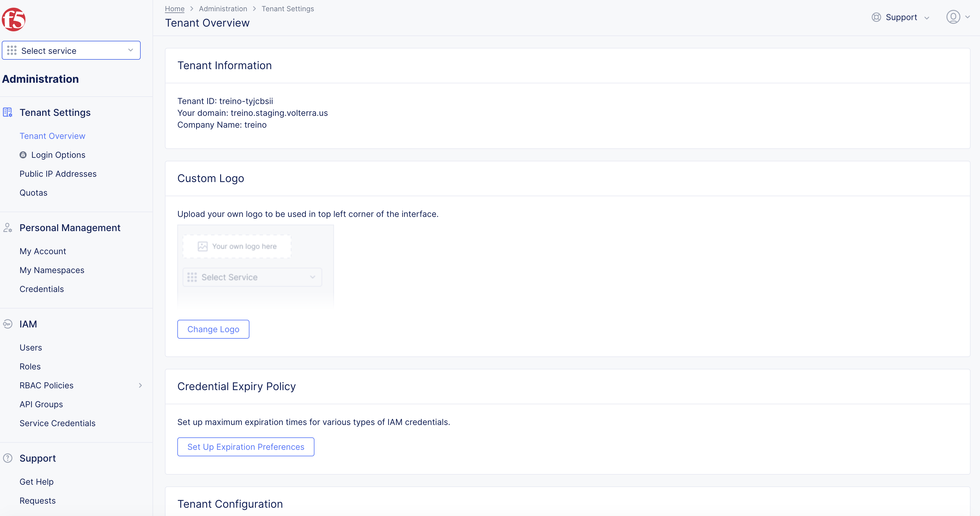This screenshot has height=516, width=980.
Task: Click the F5 logo in top left corner
Action: pos(14,20)
